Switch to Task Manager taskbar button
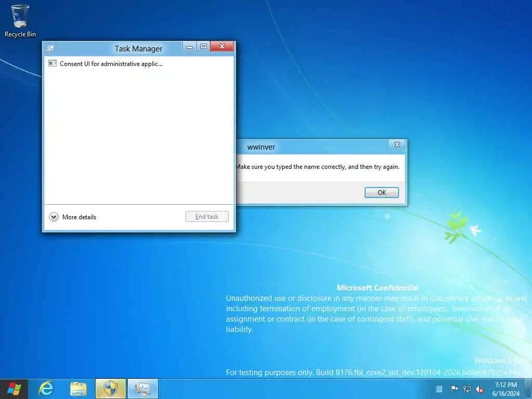This screenshot has width=532, height=399. point(143,389)
